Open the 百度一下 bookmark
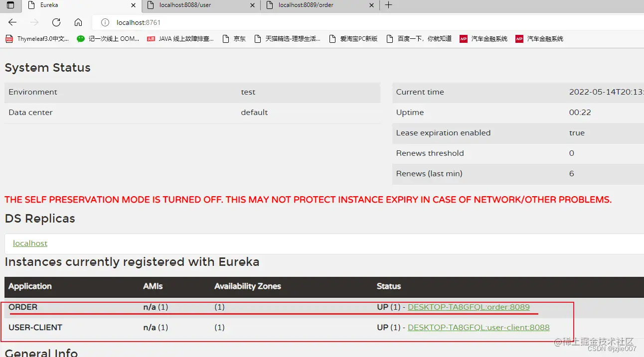Image resolution: width=644 pixels, height=357 pixels. pyautogui.click(x=419, y=39)
